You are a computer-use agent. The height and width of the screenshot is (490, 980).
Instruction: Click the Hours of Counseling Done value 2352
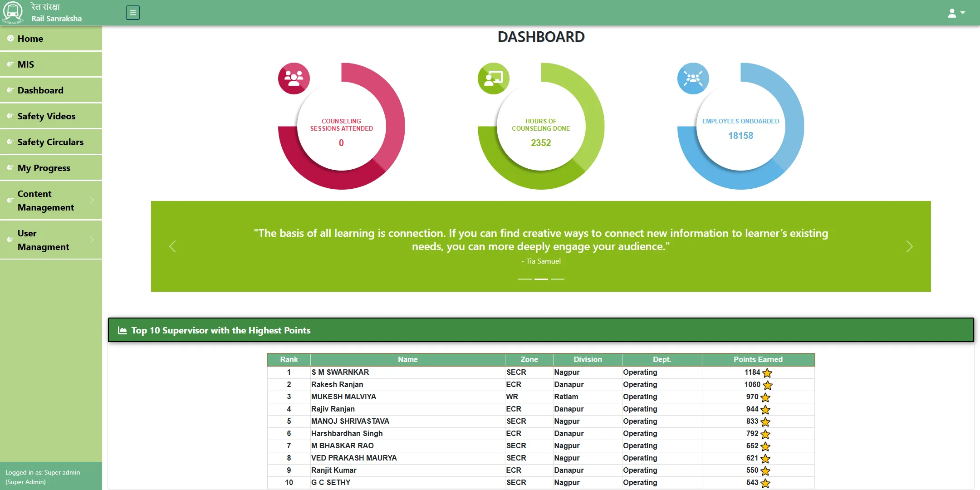coord(541,143)
